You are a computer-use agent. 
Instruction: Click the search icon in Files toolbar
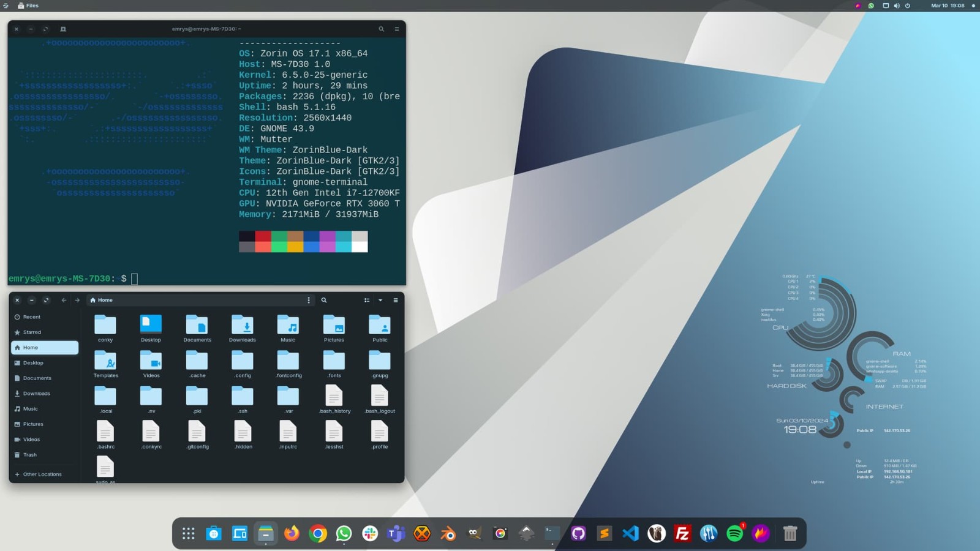[324, 300]
